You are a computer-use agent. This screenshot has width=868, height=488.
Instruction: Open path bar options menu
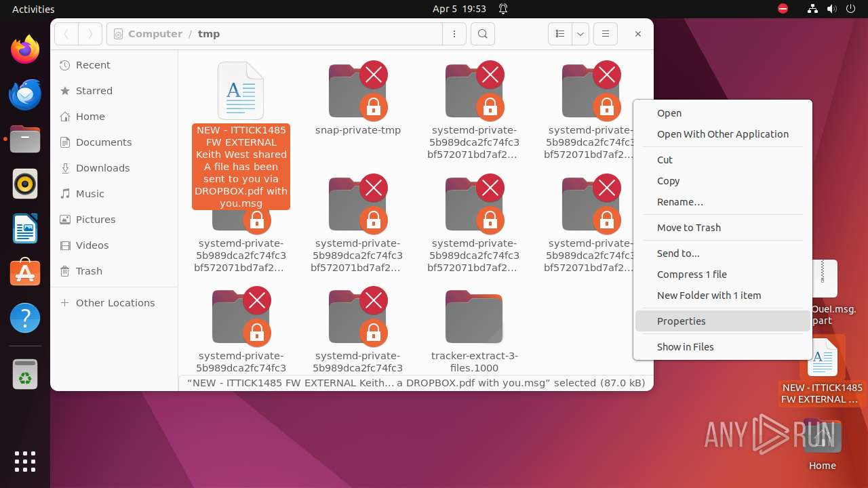(454, 34)
